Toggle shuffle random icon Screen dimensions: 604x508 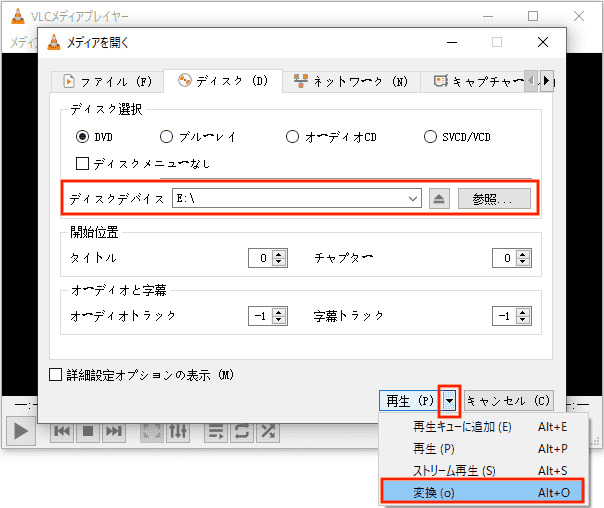tap(267, 431)
